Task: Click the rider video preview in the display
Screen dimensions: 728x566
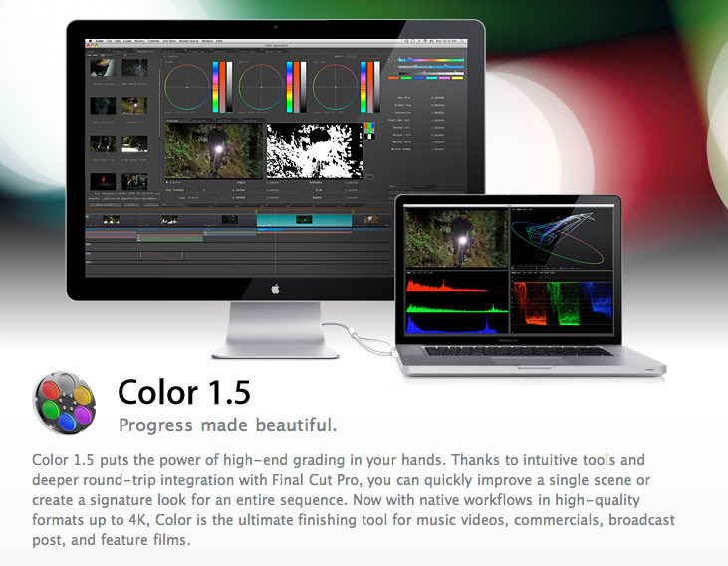Action: pos(214,150)
